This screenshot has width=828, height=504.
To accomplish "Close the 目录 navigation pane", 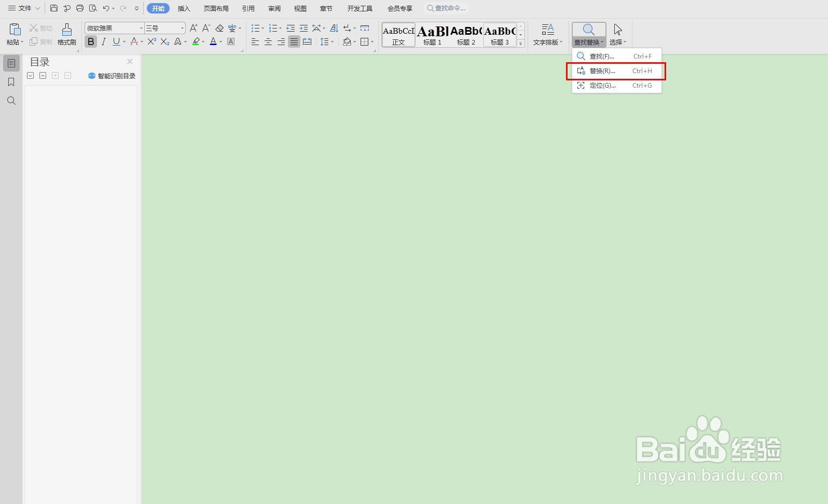I will click(130, 61).
